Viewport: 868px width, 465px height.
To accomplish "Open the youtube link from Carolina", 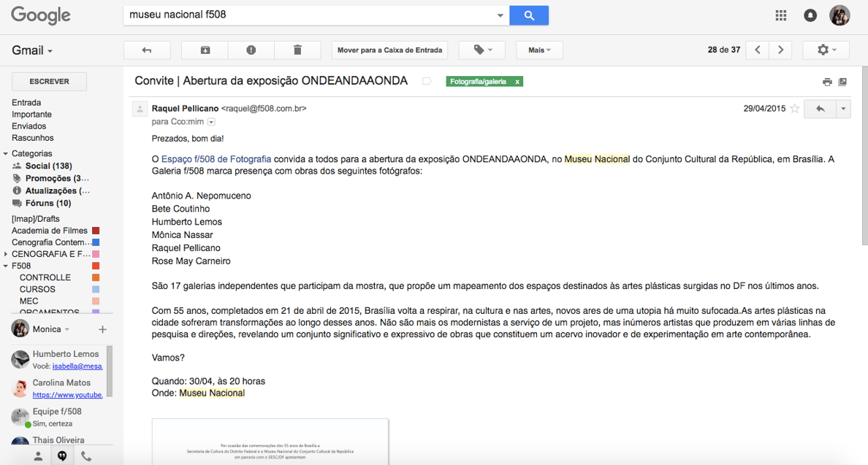I will (67, 395).
